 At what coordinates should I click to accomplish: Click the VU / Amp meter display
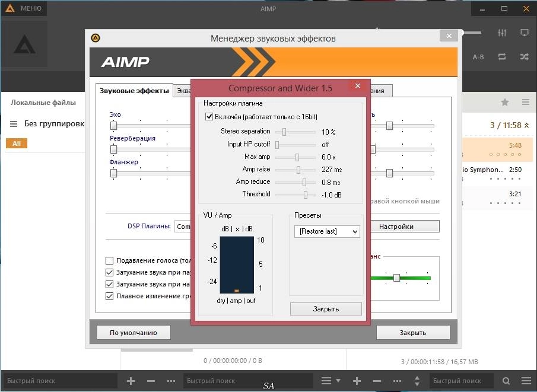[x=237, y=265]
